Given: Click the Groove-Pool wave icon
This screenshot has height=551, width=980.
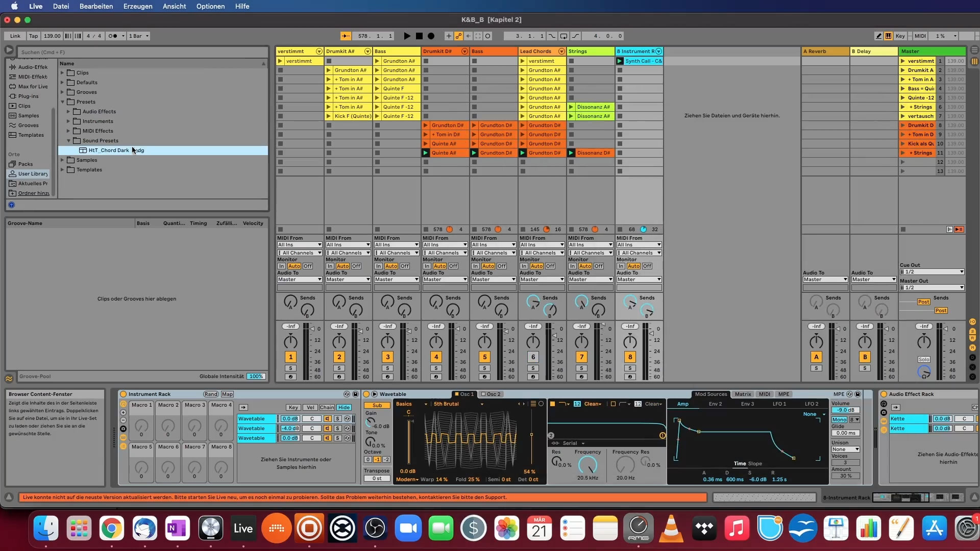Looking at the screenshot, I should click(9, 379).
